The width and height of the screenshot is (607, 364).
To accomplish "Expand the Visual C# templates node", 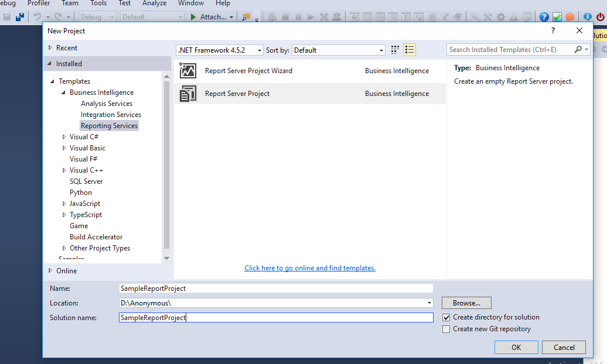I will 64,136.
